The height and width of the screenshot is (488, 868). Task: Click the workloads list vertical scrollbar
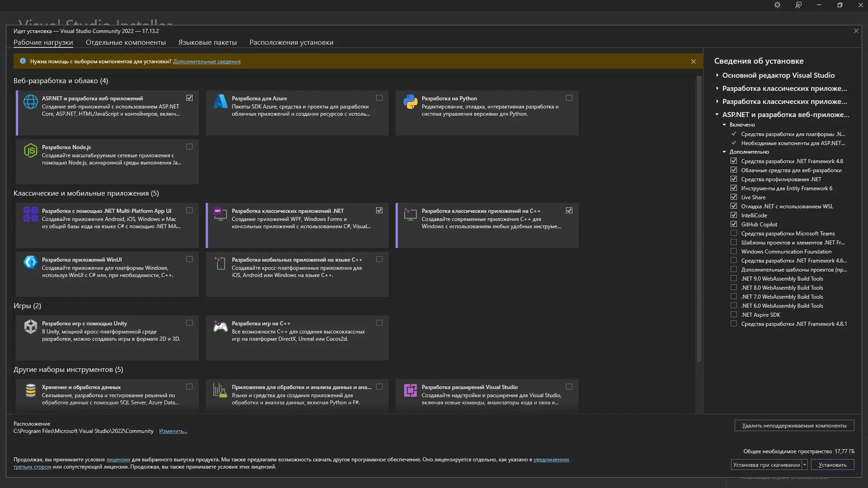(699, 219)
